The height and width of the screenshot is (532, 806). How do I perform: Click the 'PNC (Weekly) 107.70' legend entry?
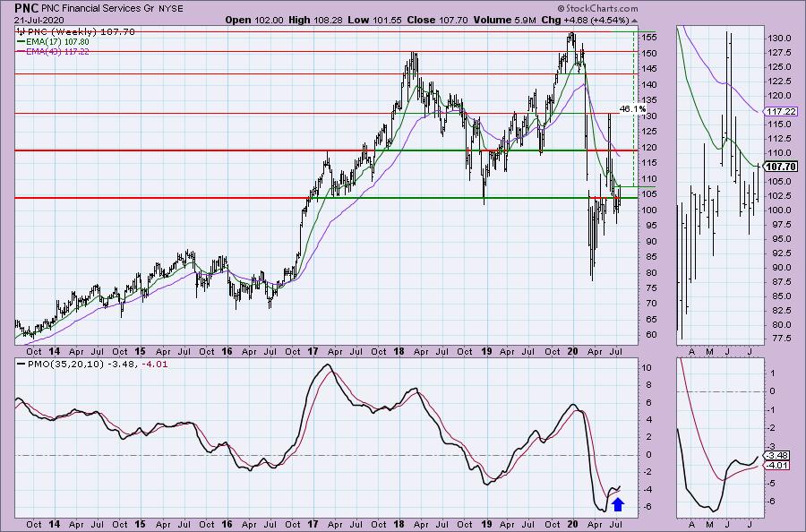(x=81, y=32)
